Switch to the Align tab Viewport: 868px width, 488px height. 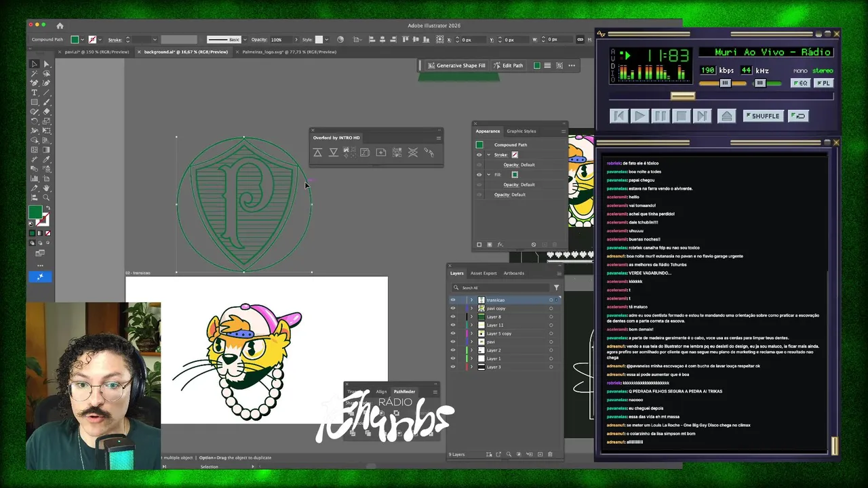coord(381,392)
